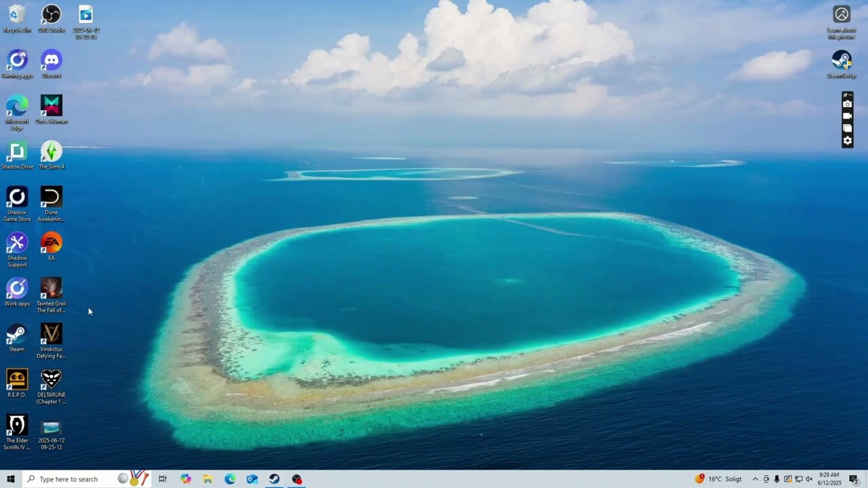The height and width of the screenshot is (488, 868).
Task: Launch Copilot from the taskbar
Action: (186, 479)
